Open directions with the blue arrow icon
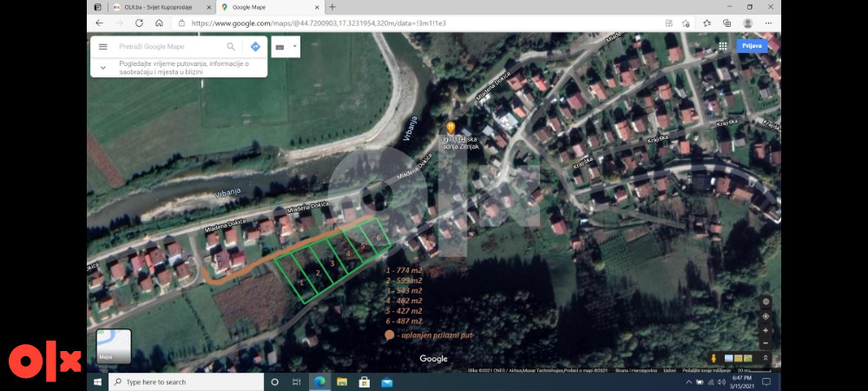Viewport: 868px width, 391px height. [255, 47]
